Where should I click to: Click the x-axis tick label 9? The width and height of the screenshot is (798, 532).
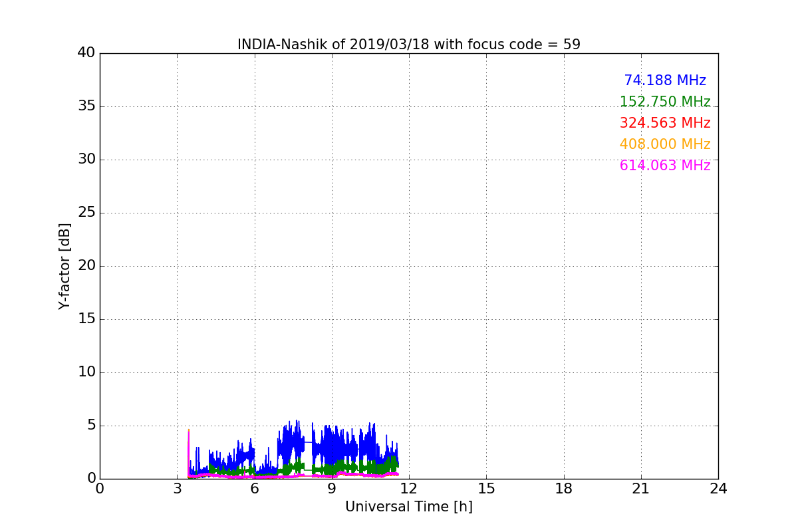click(x=332, y=489)
